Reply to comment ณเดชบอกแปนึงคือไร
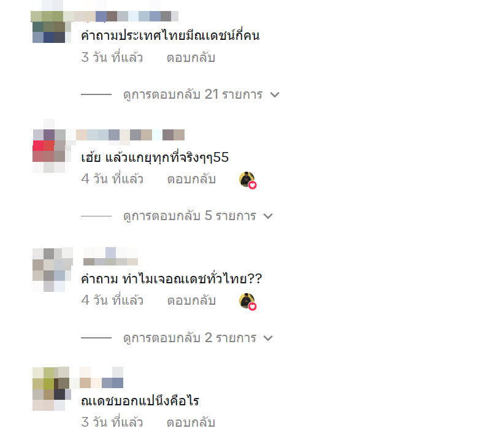 pyautogui.click(x=191, y=422)
